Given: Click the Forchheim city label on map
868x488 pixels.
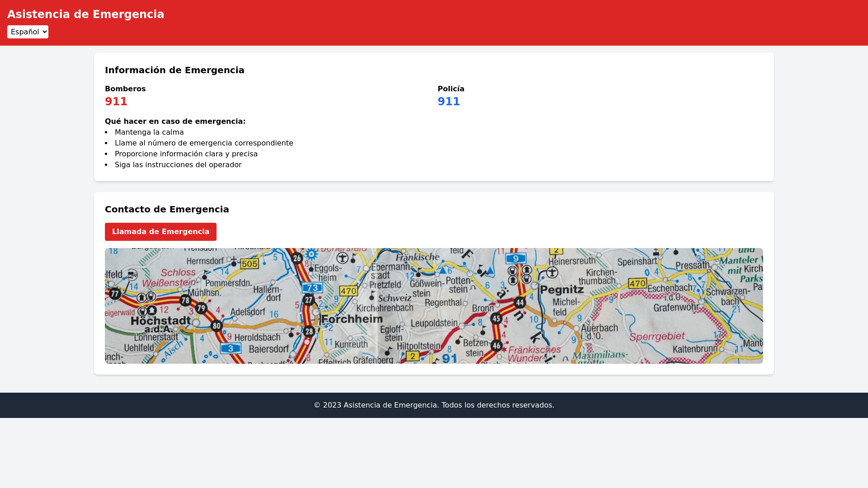Looking at the screenshot, I should point(352,319).
